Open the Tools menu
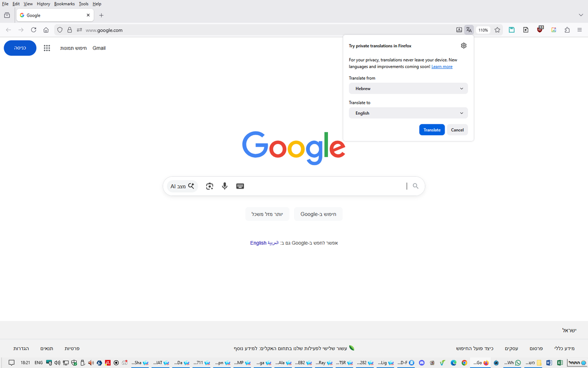This screenshot has width=588, height=368. tap(84, 4)
